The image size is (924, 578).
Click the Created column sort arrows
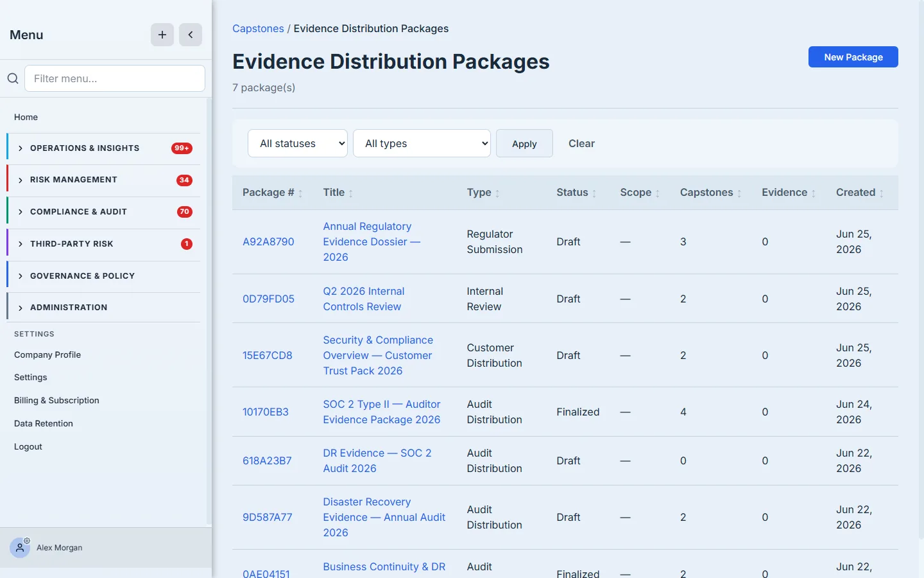click(x=882, y=193)
